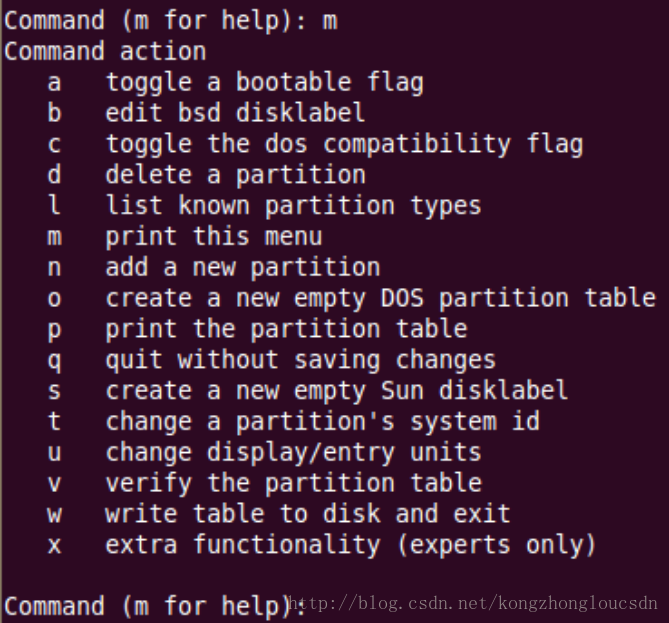Image resolution: width=669 pixels, height=623 pixels.
Task: Click the typed 'm' on first command line
Action: (x=330, y=21)
